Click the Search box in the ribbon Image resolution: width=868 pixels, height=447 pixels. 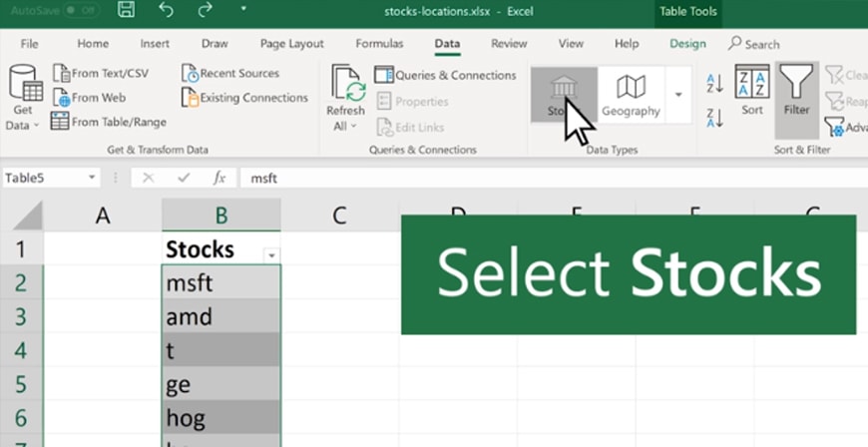coord(754,44)
